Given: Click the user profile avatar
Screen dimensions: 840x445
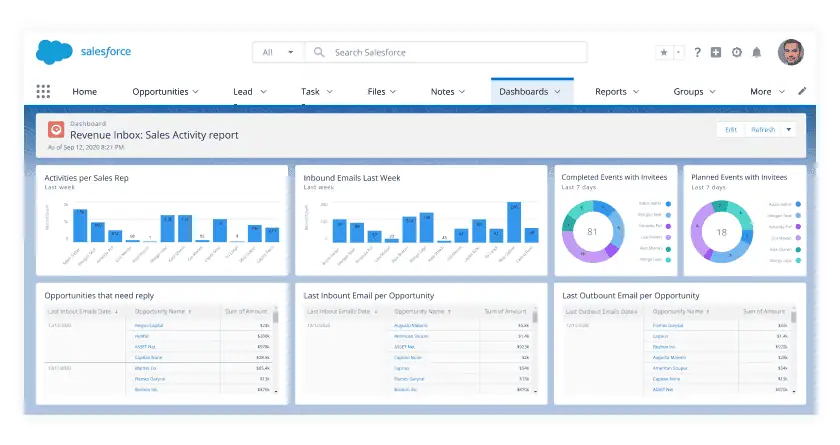Looking at the screenshot, I should [x=791, y=52].
